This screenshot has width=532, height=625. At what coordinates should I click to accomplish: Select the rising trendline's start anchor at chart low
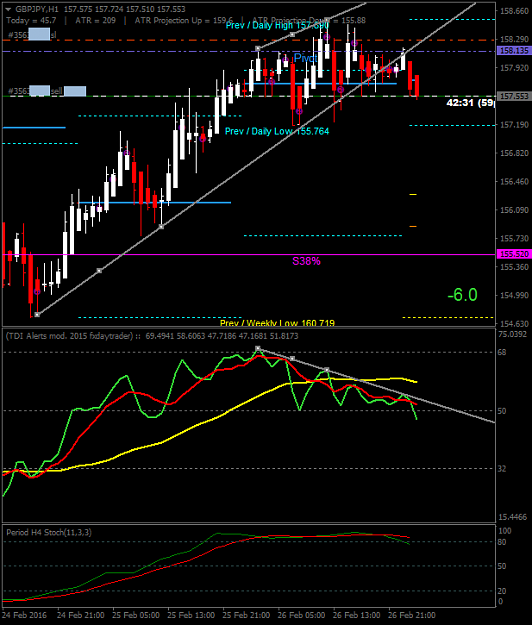tap(37, 314)
